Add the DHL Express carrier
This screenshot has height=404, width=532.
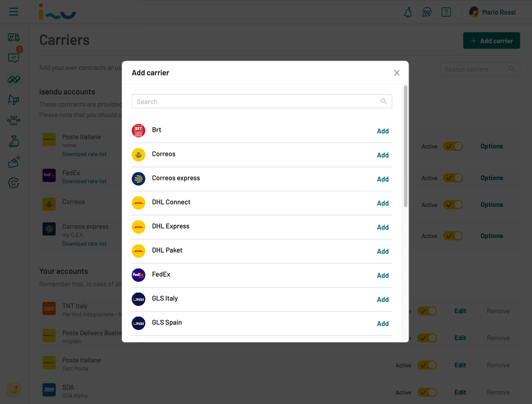pos(383,227)
